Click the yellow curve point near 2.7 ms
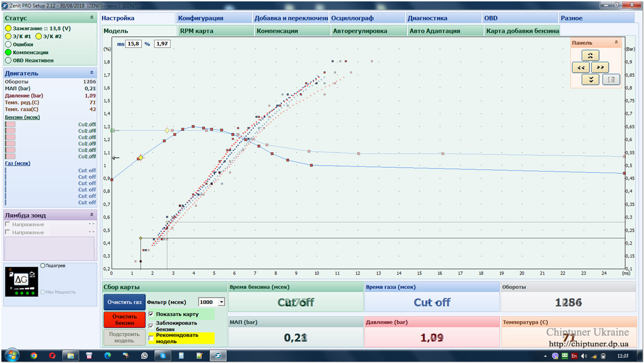The image size is (644, 363). (x=167, y=130)
